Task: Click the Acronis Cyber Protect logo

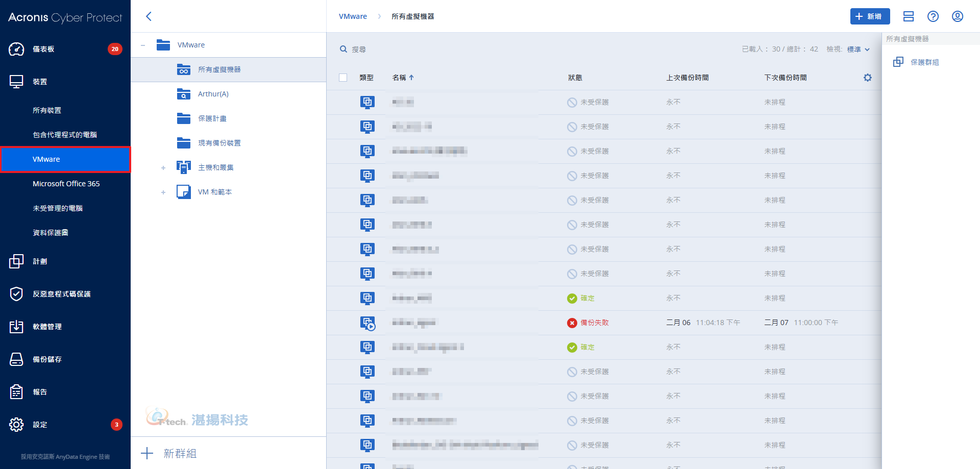Action: coord(65,17)
